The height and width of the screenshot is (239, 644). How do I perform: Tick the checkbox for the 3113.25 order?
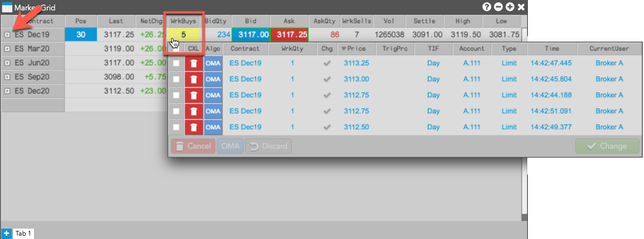click(176, 63)
